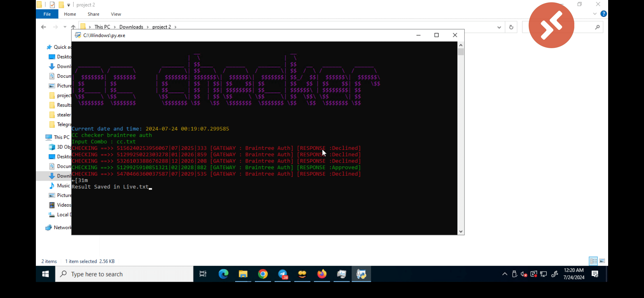The image size is (644, 298).
Task: Click the Task View icon
Action: [x=203, y=274]
